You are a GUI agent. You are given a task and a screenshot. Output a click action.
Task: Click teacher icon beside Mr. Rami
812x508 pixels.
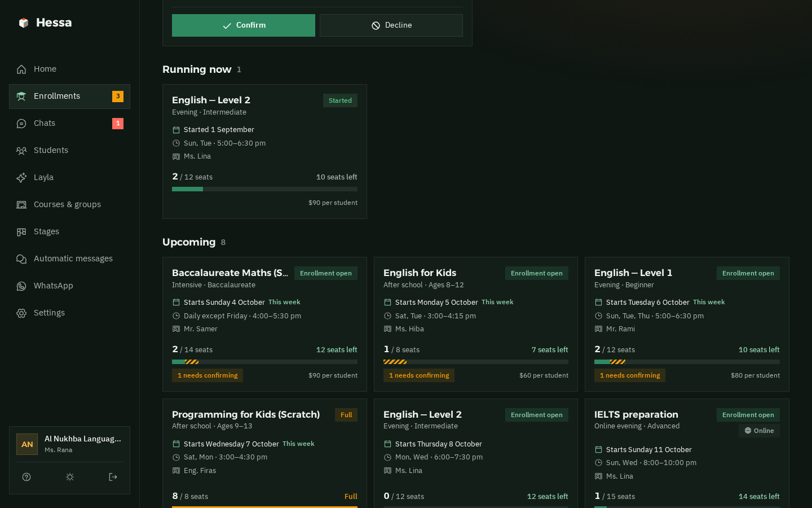[598, 329]
